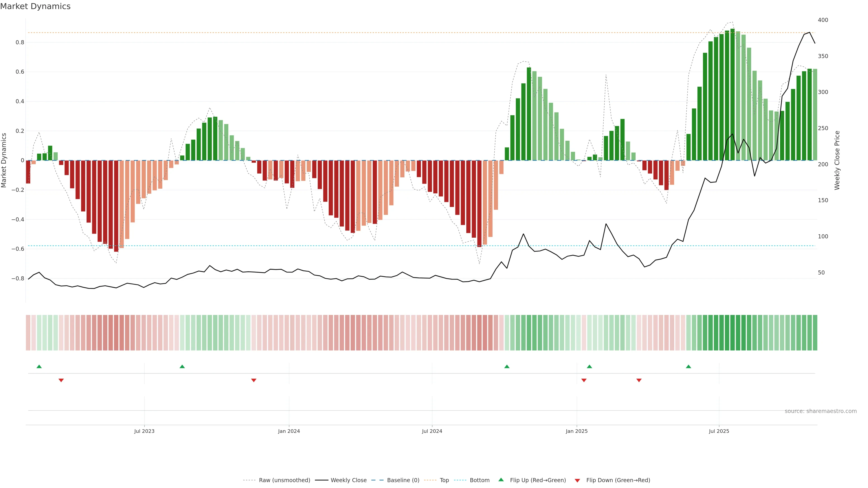Click the red flip-down marker right after Jan 2025
The height and width of the screenshot is (488, 868).
[x=584, y=380]
